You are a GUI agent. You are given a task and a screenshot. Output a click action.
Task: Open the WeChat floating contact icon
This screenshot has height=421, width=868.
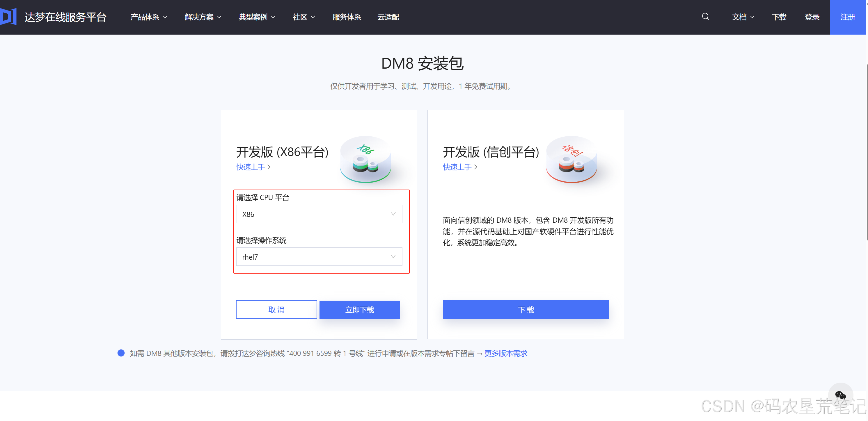click(x=840, y=395)
